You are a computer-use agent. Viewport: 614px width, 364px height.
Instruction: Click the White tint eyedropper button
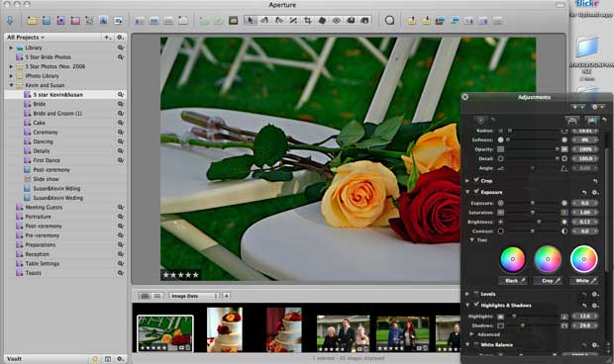pyautogui.click(x=585, y=281)
